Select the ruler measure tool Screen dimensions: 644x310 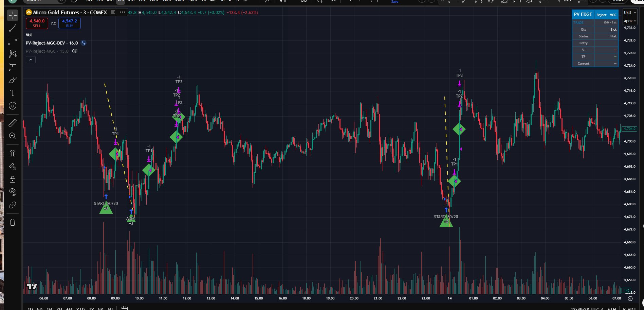click(x=13, y=123)
